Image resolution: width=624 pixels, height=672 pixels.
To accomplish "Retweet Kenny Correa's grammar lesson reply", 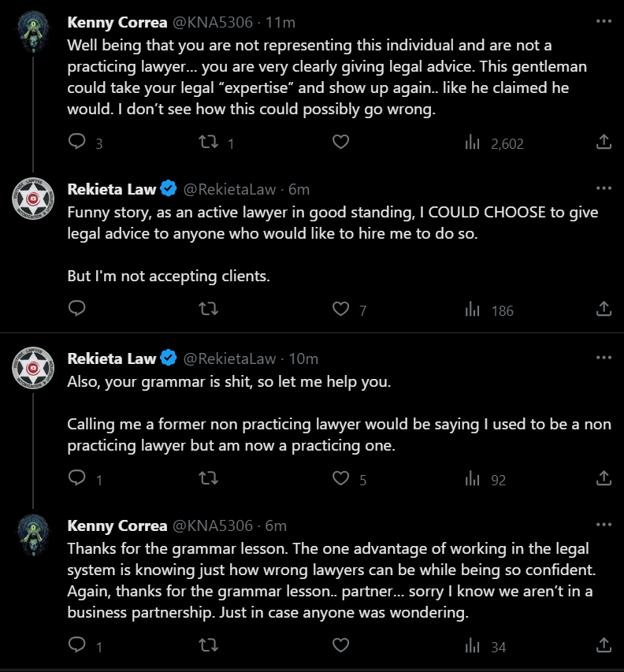I will click(209, 645).
